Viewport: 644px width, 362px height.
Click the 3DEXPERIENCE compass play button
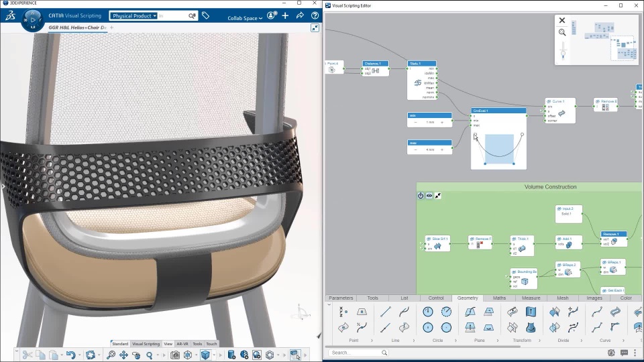click(x=33, y=19)
